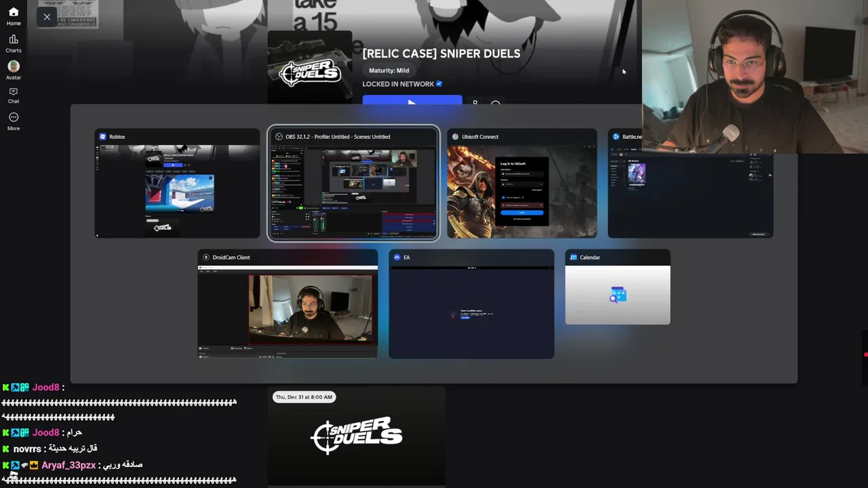
Task: Click the Roblox app icon in the switcher
Action: [x=103, y=137]
